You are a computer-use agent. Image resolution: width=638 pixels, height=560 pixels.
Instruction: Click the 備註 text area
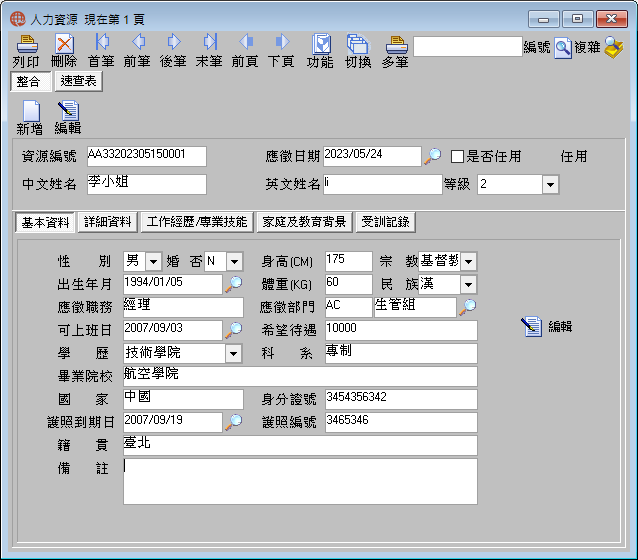point(300,481)
